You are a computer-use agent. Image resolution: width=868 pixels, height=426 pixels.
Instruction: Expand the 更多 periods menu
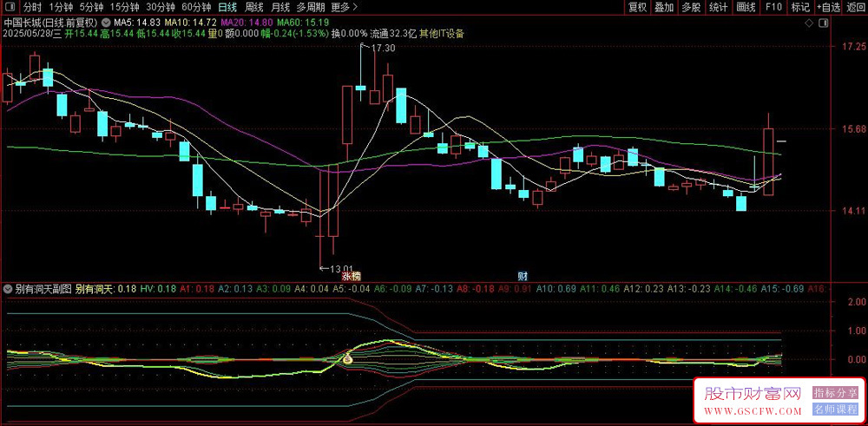tap(345, 7)
